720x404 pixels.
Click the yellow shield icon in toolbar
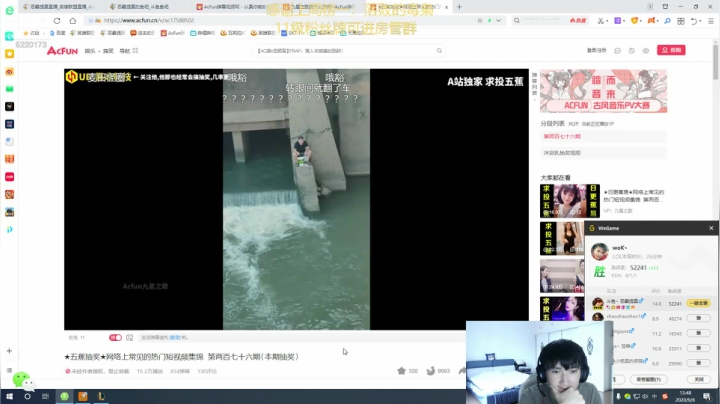[635, 21]
